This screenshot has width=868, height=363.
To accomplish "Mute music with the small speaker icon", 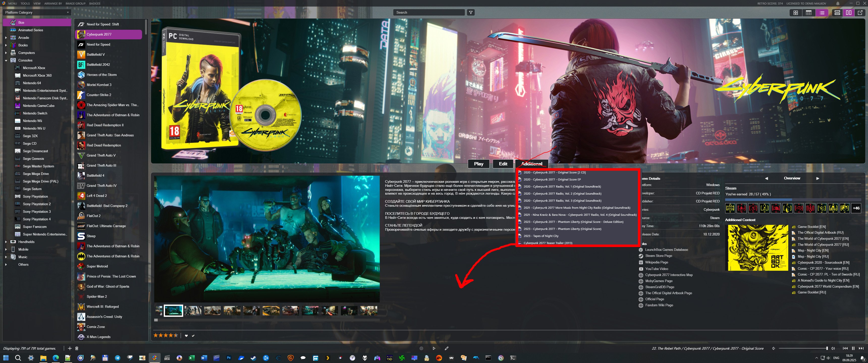I will click(773, 348).
